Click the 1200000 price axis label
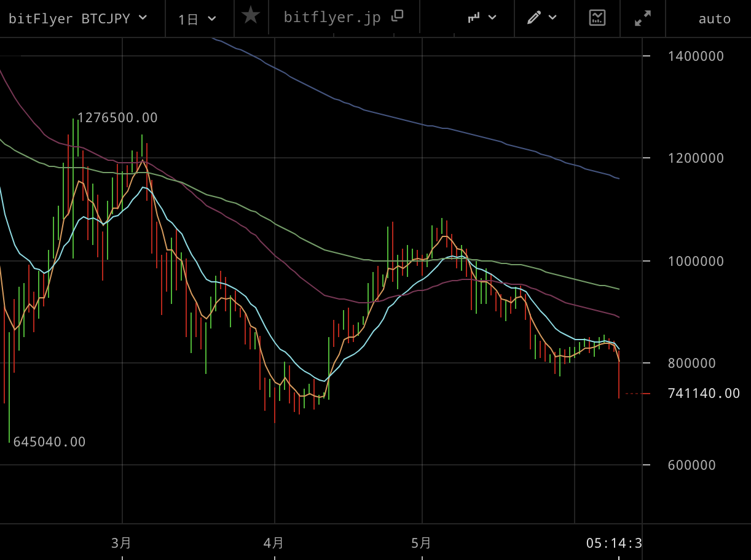 [x=696, y=158]
